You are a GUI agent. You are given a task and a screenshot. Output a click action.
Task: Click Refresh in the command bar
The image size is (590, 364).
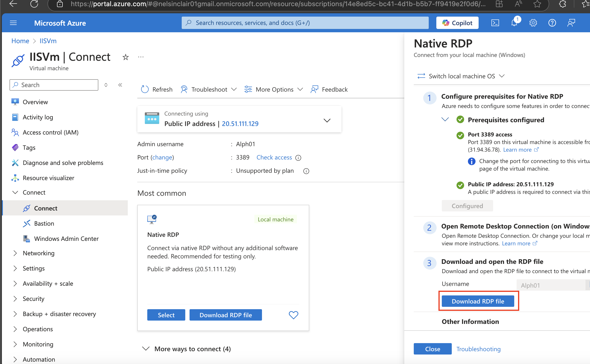[157, 89]
